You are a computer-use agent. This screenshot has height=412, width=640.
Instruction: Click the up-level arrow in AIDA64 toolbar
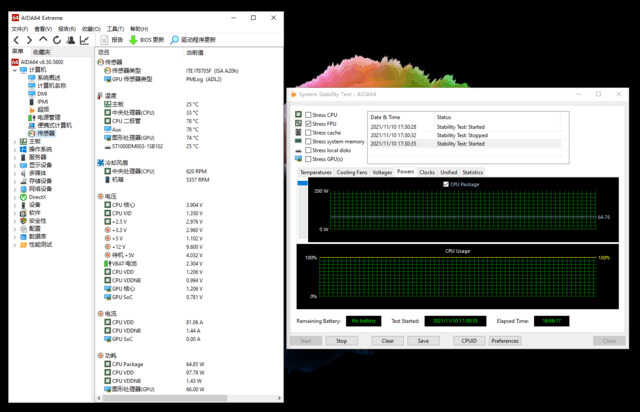[43, 40]
